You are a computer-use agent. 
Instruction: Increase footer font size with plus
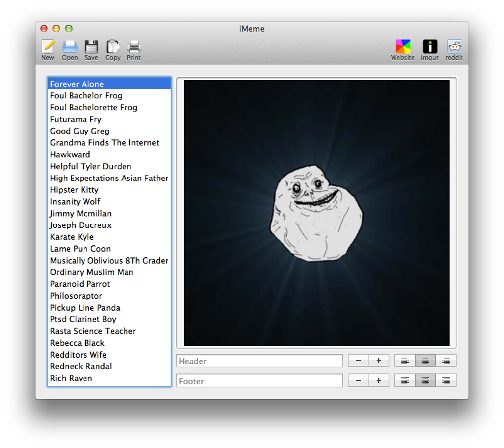pyautogui.click(x=379, y=380)
